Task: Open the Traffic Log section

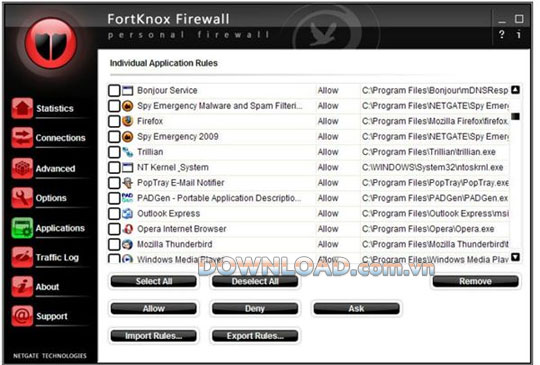Action: [x=57, y=258]
